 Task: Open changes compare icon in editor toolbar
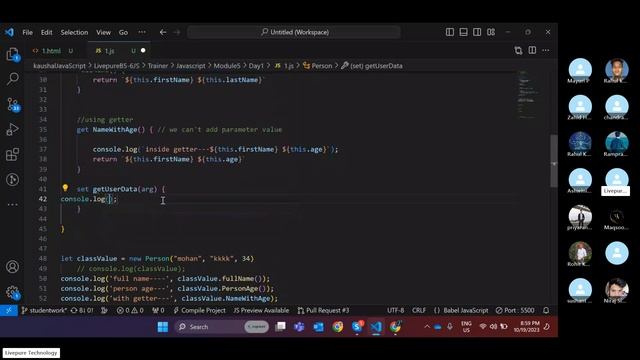coord(518,50)
